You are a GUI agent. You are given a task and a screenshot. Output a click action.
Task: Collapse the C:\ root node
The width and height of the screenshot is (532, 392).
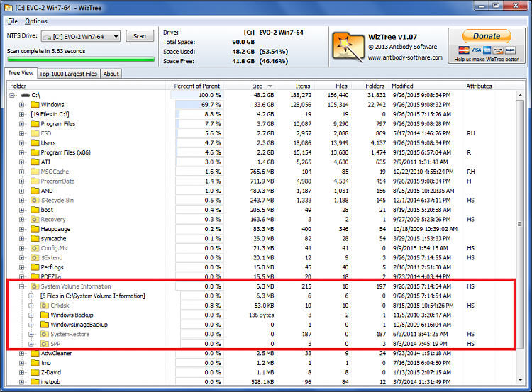tap(12, 95)
